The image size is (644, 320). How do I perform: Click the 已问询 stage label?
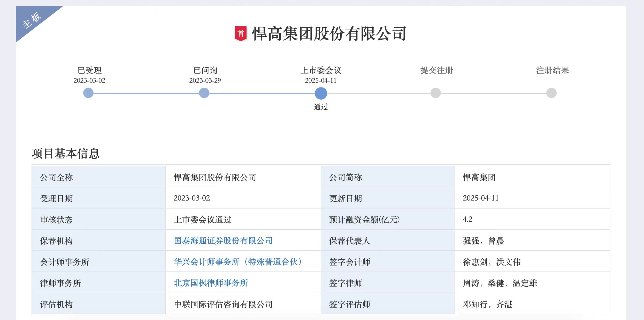pos(205,70)
